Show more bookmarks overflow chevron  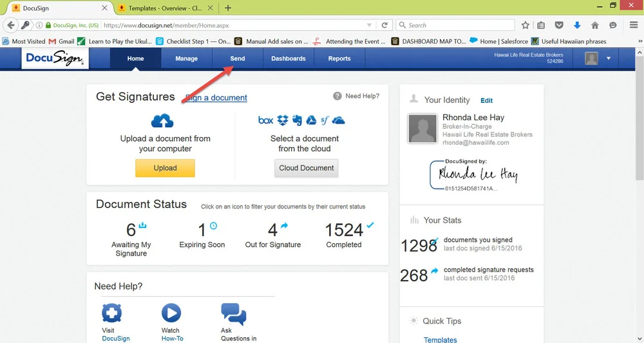tap(640, 41)
